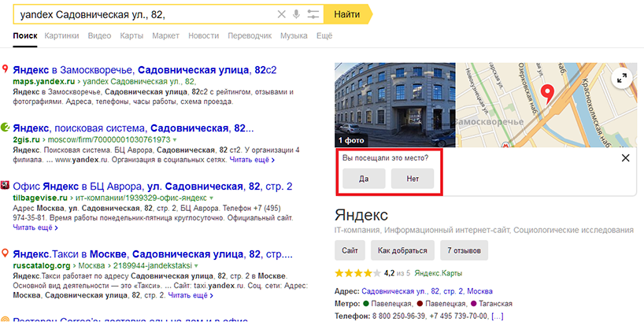Open the Переводчик tab
Screen dimensions: 644x322
[x=250, y=35]
